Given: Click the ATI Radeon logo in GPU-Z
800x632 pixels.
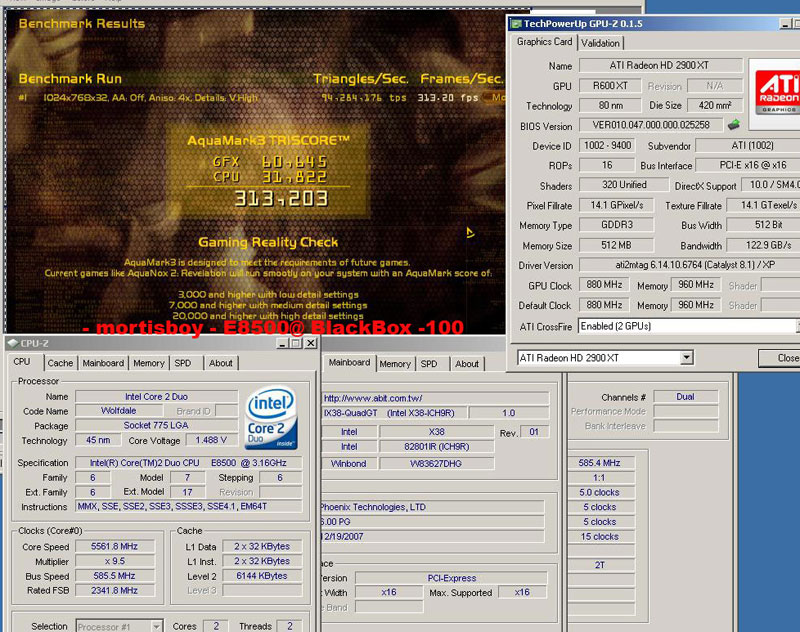Looking at the screenshot, I should pyautogui.click(x=776, y=94).
